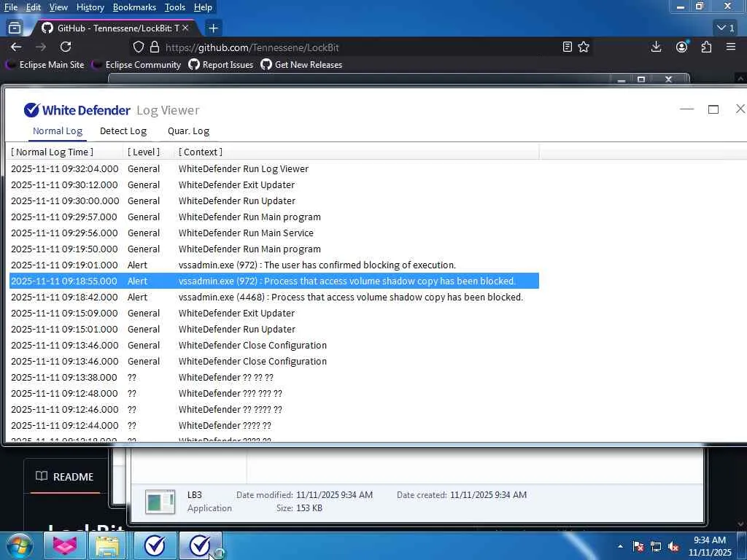This screenshot has height=560, width=747.
Task: Select the 09:12:46 log row
Action: (x=274, y=410)
